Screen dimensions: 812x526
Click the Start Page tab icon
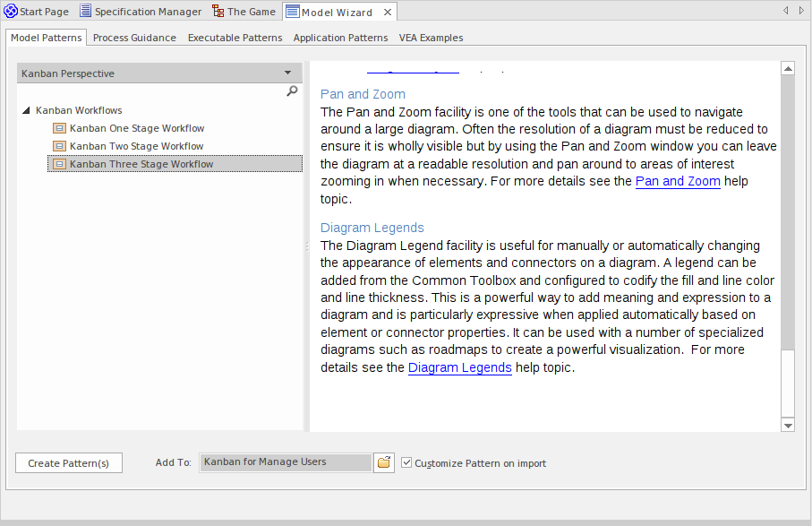tap(11, 12)
